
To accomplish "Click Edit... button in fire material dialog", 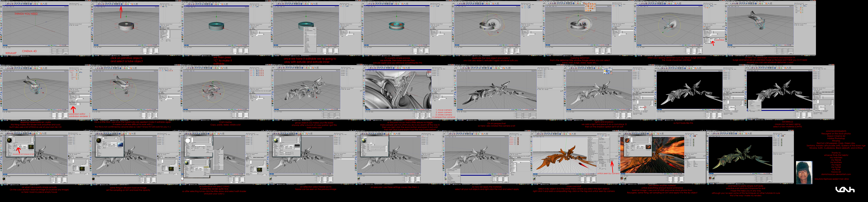I will (633, 150).
